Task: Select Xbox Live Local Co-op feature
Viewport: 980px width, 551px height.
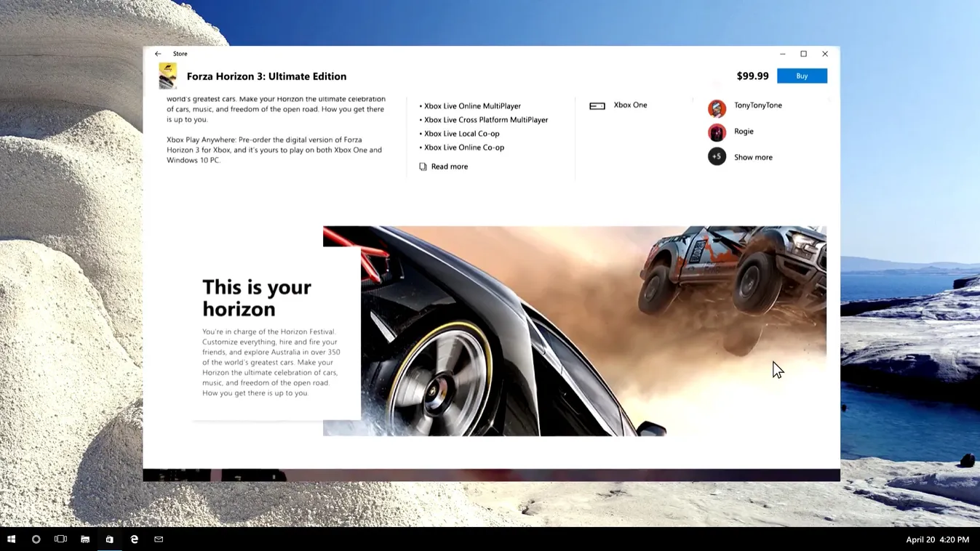Action: pyautogui.click(x=461, y=134)
